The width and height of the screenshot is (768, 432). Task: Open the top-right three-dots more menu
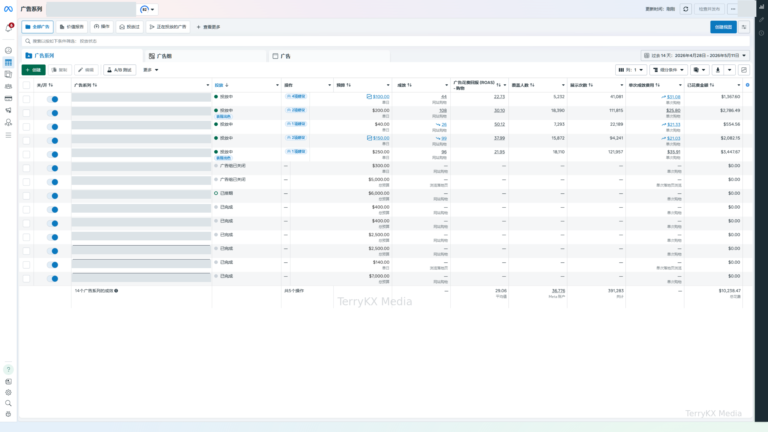tap(733, 9)
